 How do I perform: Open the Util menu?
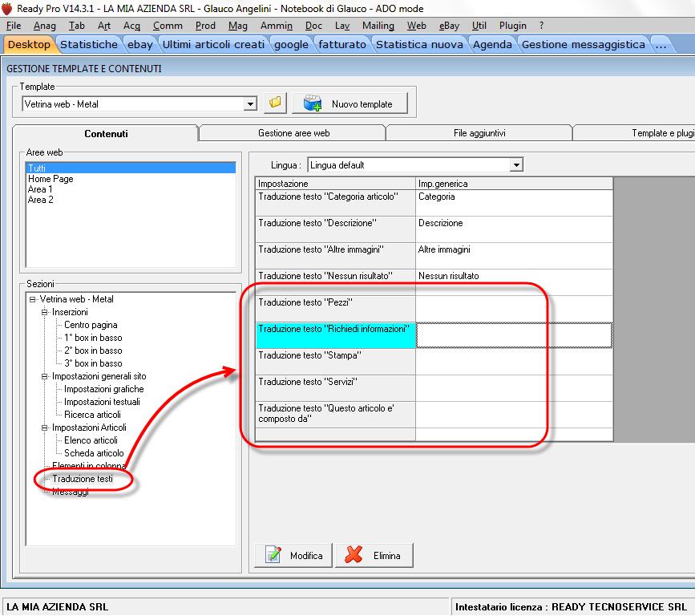[479, 26]
